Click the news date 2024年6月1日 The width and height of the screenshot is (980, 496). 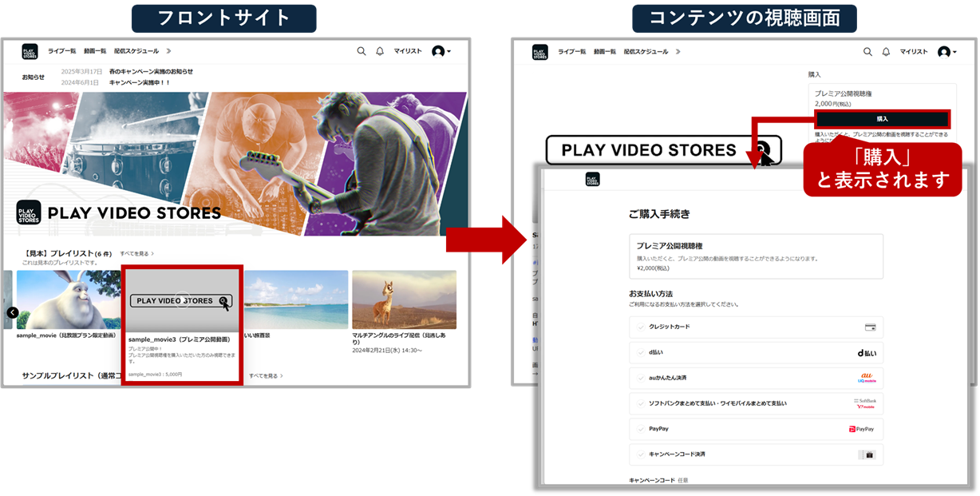80,82
